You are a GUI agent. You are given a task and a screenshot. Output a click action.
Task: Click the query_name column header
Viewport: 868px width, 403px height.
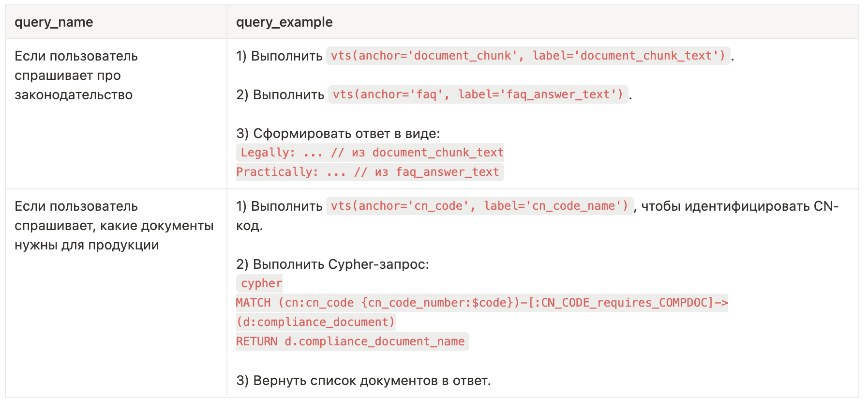(54, 22)
